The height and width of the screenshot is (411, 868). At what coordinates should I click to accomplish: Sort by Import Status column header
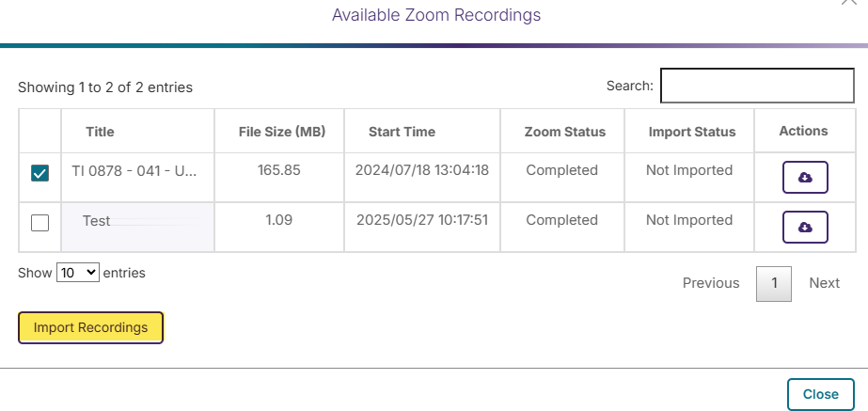[x=692, y=132]
